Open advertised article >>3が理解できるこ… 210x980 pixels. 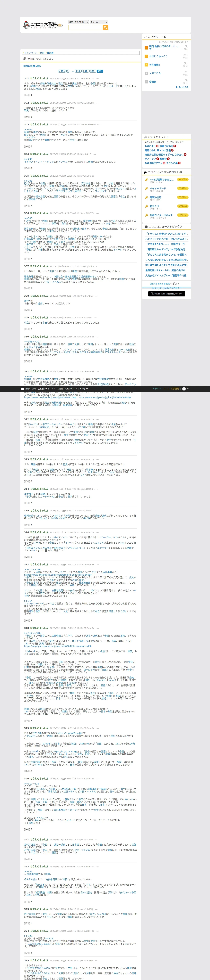(162, 180)
